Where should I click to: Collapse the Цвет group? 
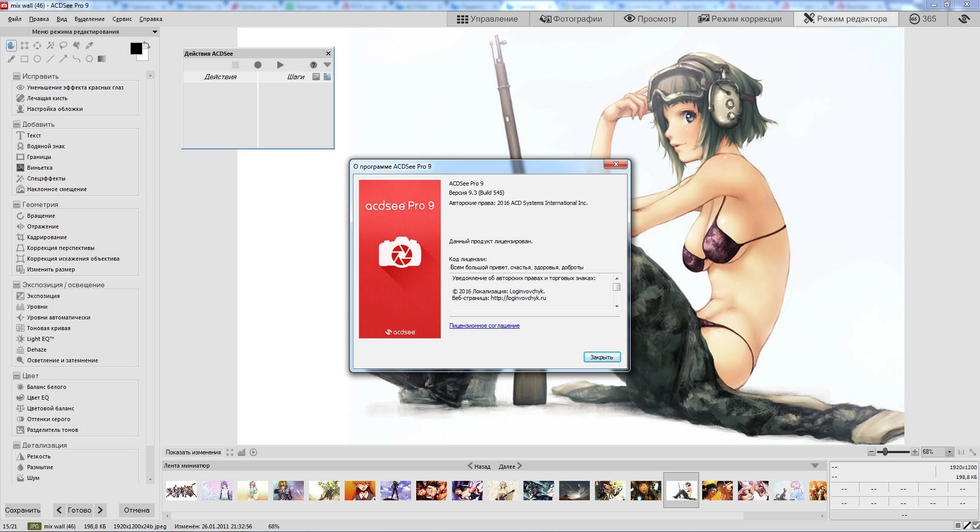click(x=17, y=376)
